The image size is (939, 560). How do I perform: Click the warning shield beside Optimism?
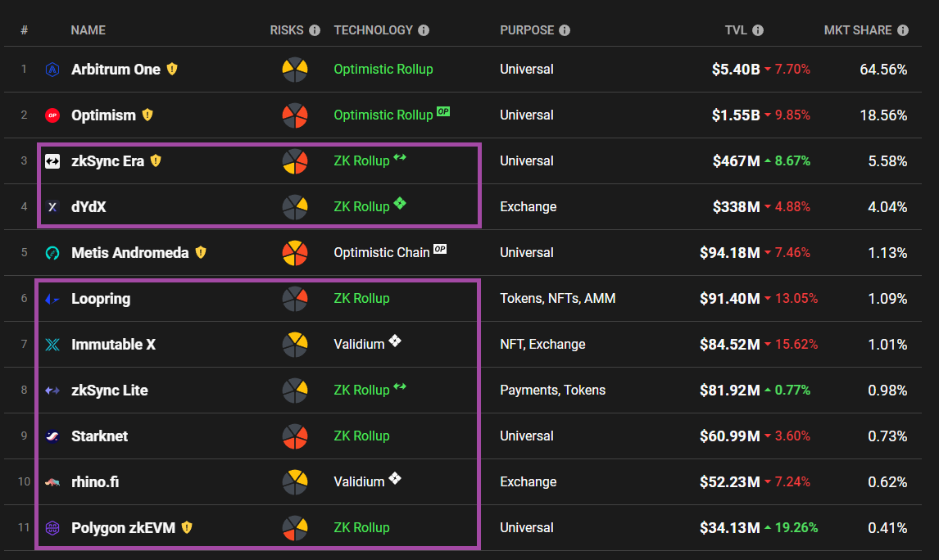[147, 115]
